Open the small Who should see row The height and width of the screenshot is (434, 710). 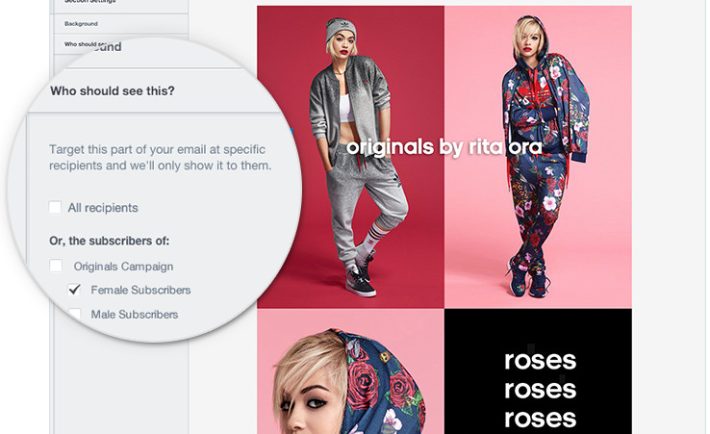120,44
